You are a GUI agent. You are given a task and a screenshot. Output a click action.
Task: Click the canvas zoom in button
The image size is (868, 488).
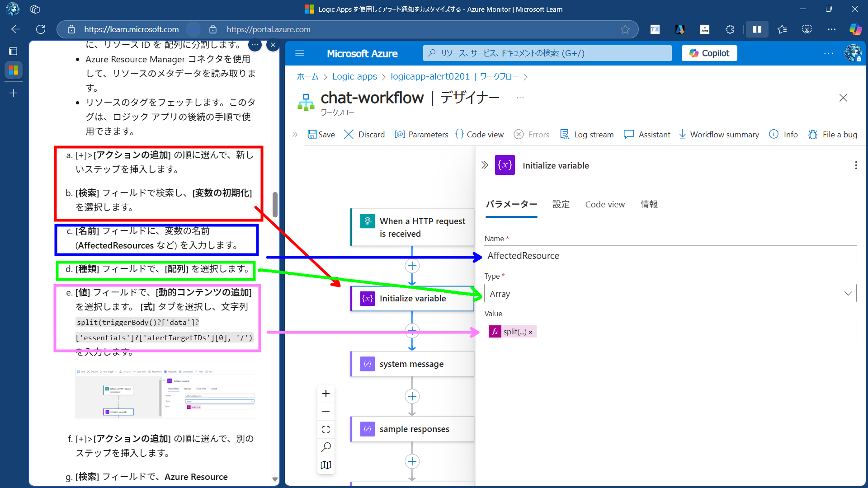click(x=325, y=394)
